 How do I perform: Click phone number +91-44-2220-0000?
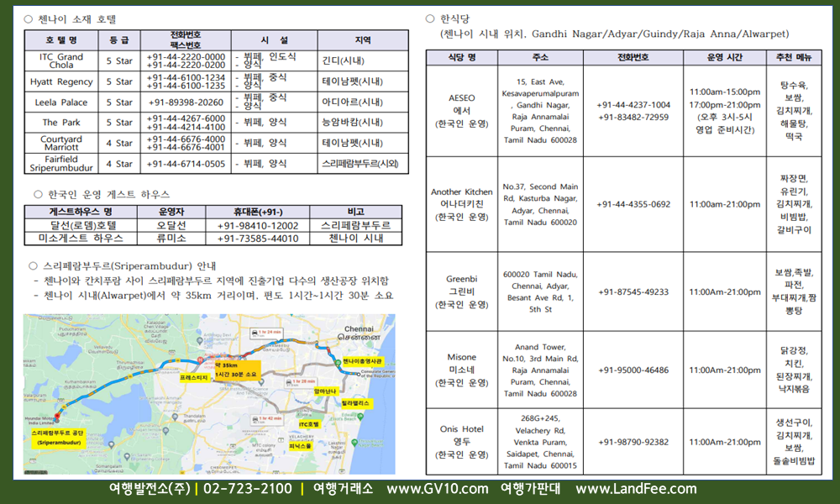tap(186, 56)
